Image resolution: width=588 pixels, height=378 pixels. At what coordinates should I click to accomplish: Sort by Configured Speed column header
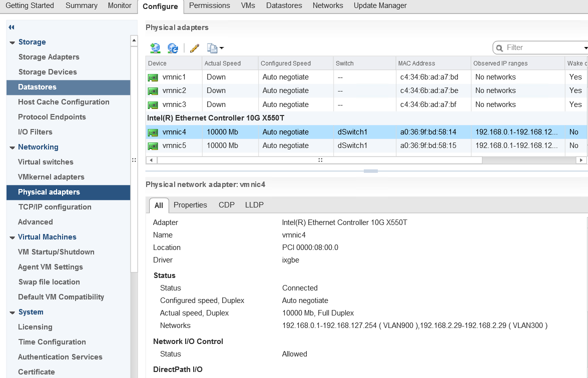click(295, 63)
